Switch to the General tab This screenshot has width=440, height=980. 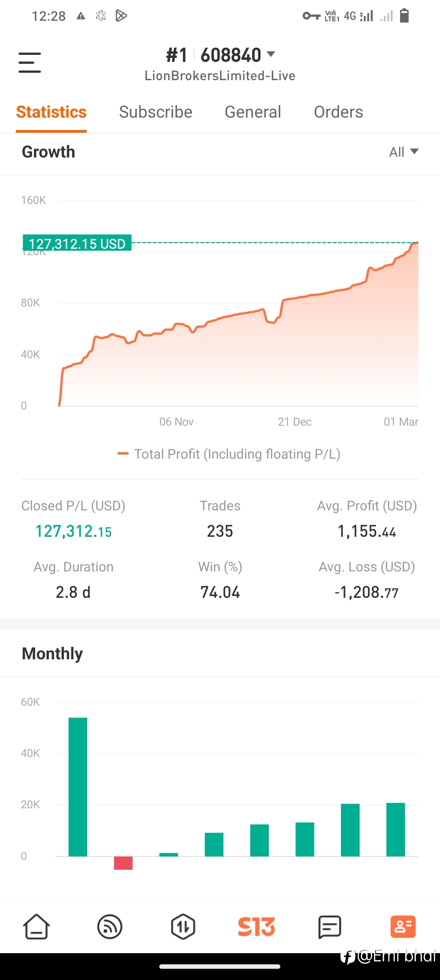(x=253, y=112)
